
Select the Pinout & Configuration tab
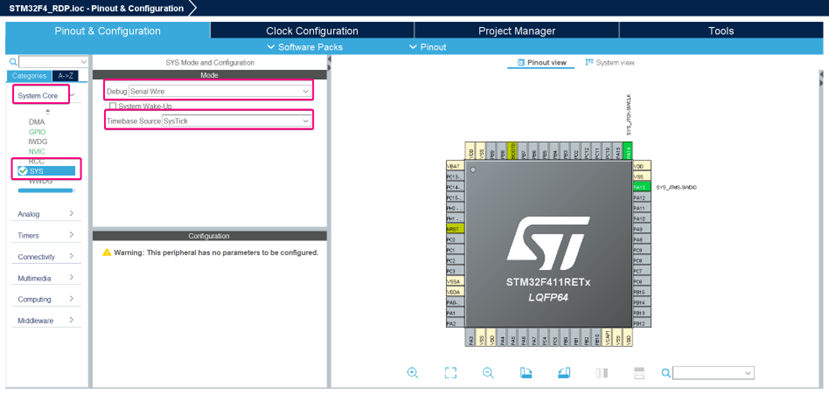[x=107, y=31]
